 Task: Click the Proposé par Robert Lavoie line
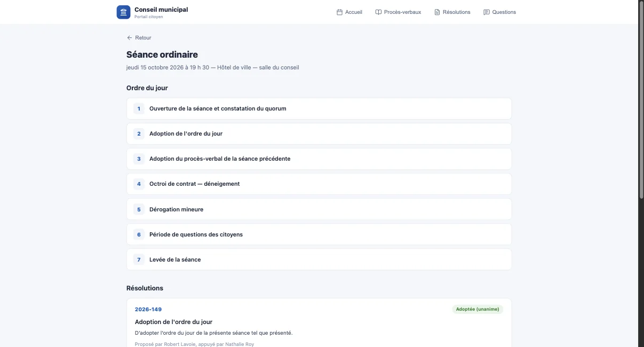pyautogui.click(x=194, y=344)
